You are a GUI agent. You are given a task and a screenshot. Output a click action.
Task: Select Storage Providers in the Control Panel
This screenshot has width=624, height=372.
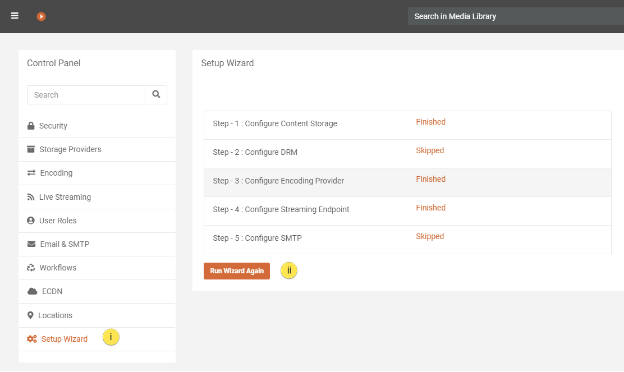(97, 149)
